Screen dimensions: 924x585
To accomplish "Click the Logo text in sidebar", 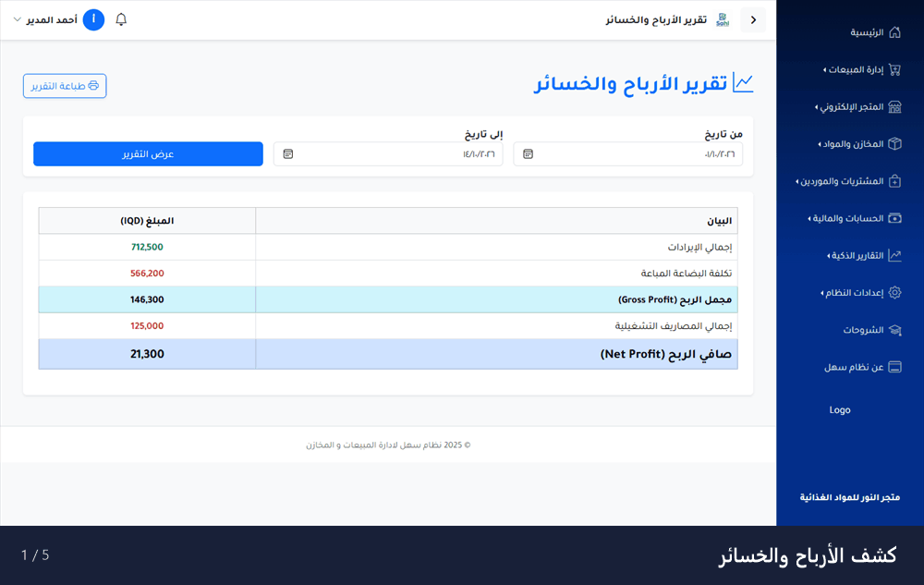I will [840, 410].
